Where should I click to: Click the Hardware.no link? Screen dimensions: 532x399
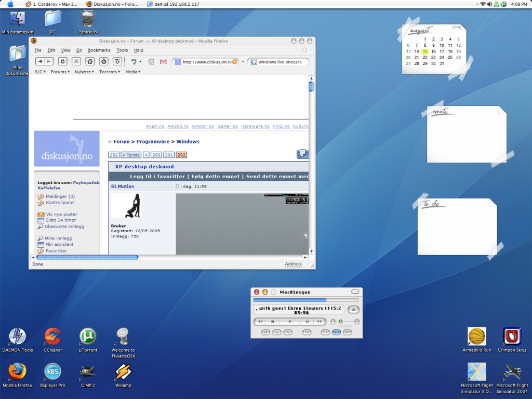[x=255, y=126]
